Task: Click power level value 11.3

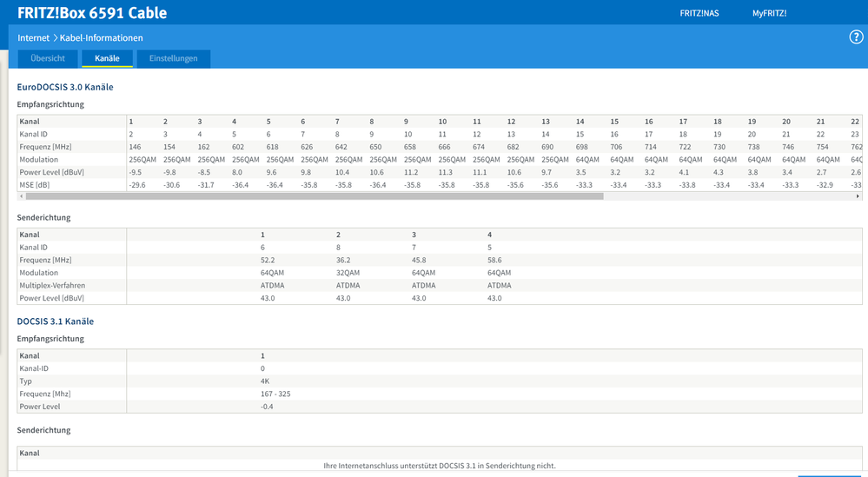Action: pos(445,172)
